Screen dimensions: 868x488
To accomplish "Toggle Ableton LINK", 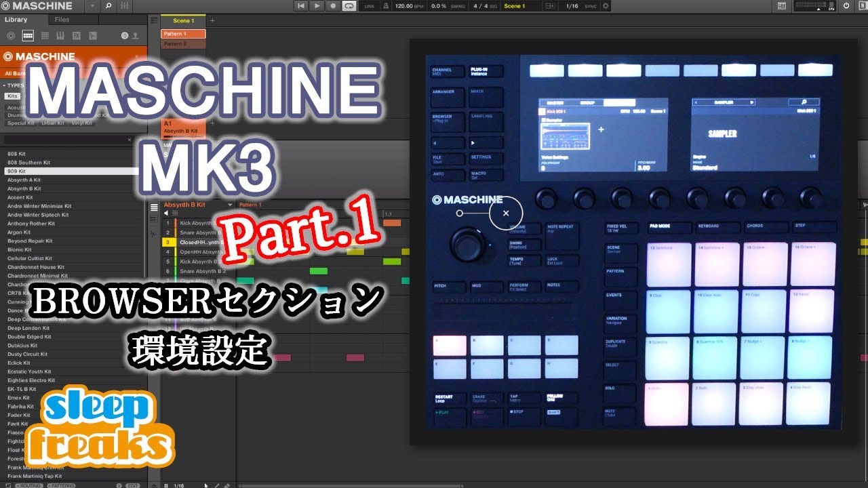I will pos(369,6).
